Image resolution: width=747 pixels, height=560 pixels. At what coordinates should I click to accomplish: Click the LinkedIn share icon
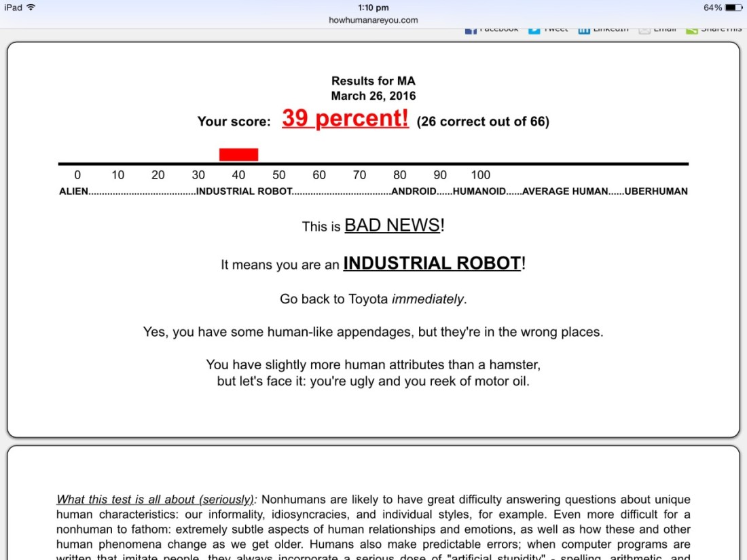click(583, 31)
